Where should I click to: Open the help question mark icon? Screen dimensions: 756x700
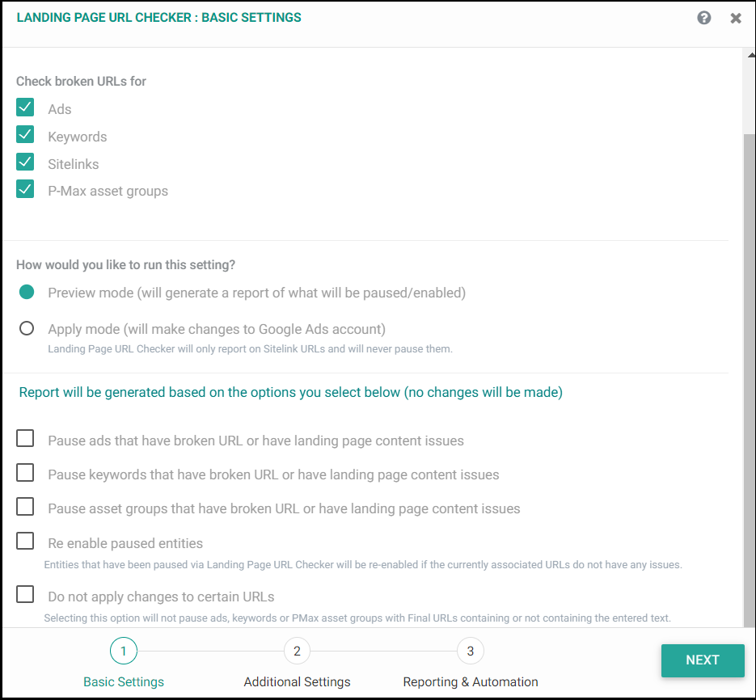704,18
